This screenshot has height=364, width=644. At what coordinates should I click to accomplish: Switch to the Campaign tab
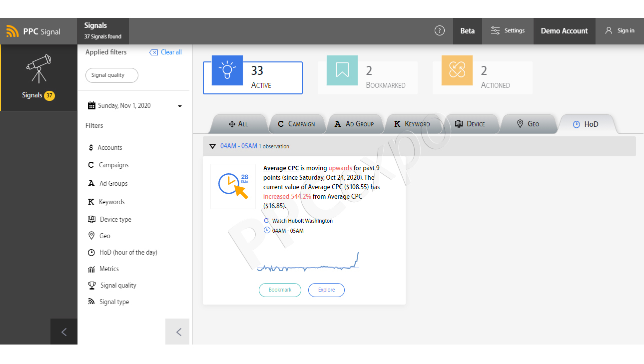(296, 124)
